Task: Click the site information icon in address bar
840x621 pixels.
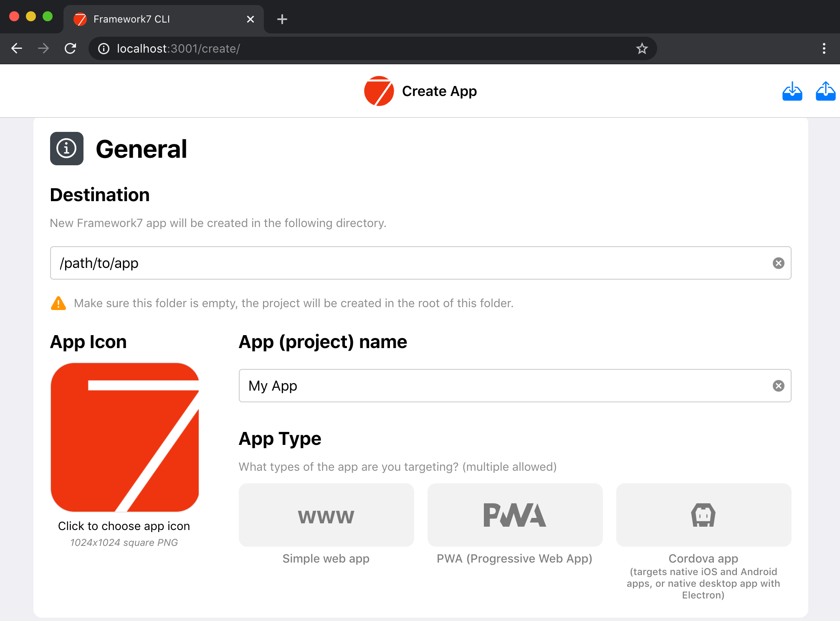Action: pyautogui.click(x=104, y=49)
